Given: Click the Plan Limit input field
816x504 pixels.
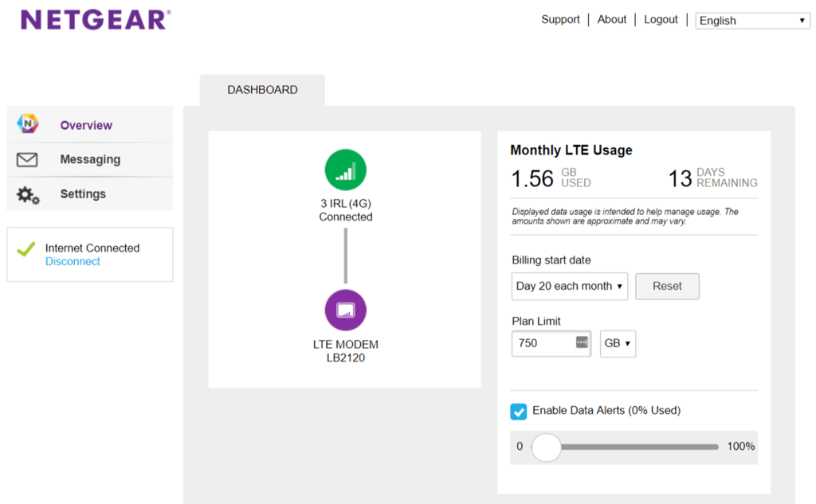Looking at the screenshot, I should (x=542, y=343).
